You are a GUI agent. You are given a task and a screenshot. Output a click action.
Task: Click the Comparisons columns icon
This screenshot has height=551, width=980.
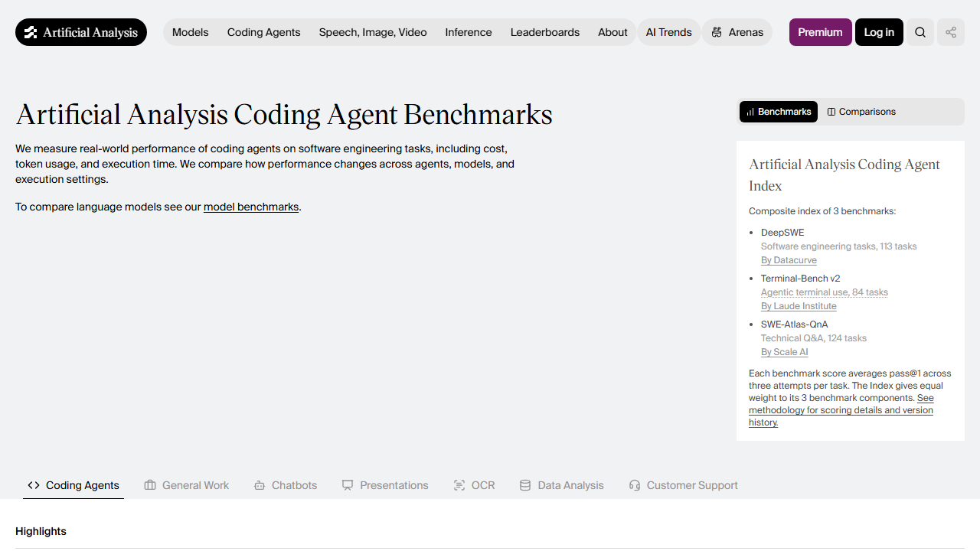pos(831,112)
